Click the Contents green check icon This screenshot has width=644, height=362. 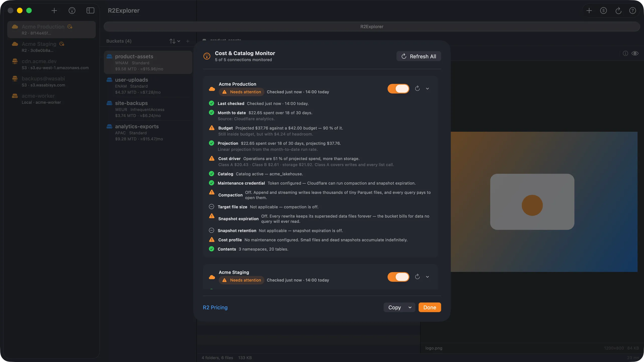tap(212, 249)
